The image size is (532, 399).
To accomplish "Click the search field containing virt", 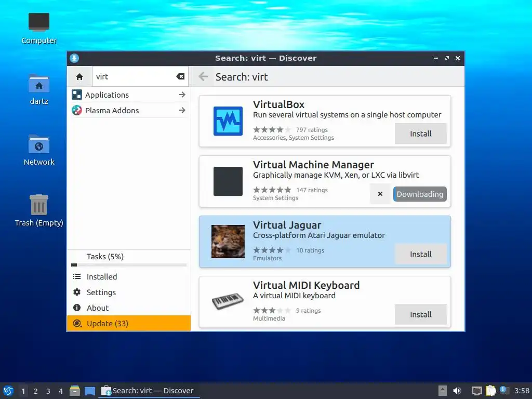I will pos(140,77).
